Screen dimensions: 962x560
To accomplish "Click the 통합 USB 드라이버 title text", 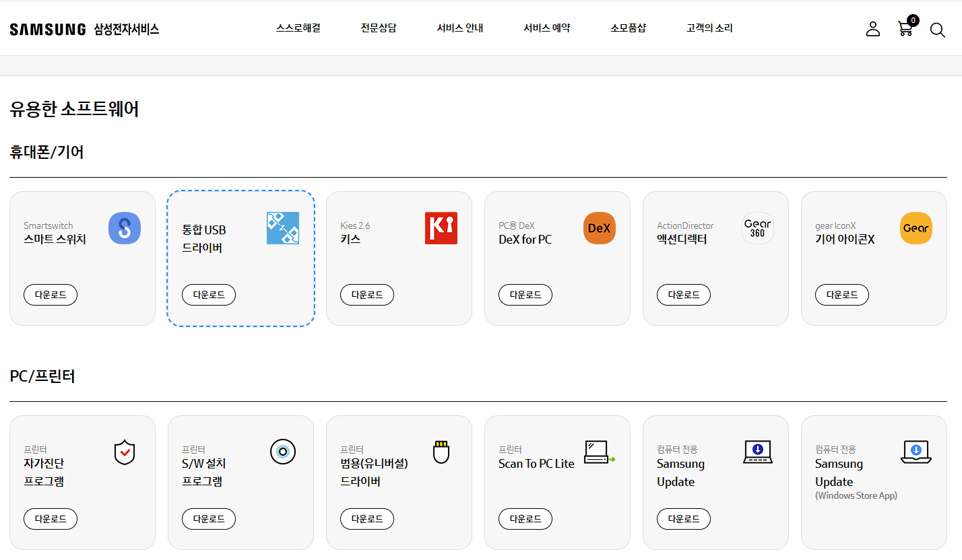I will [204, 239].
